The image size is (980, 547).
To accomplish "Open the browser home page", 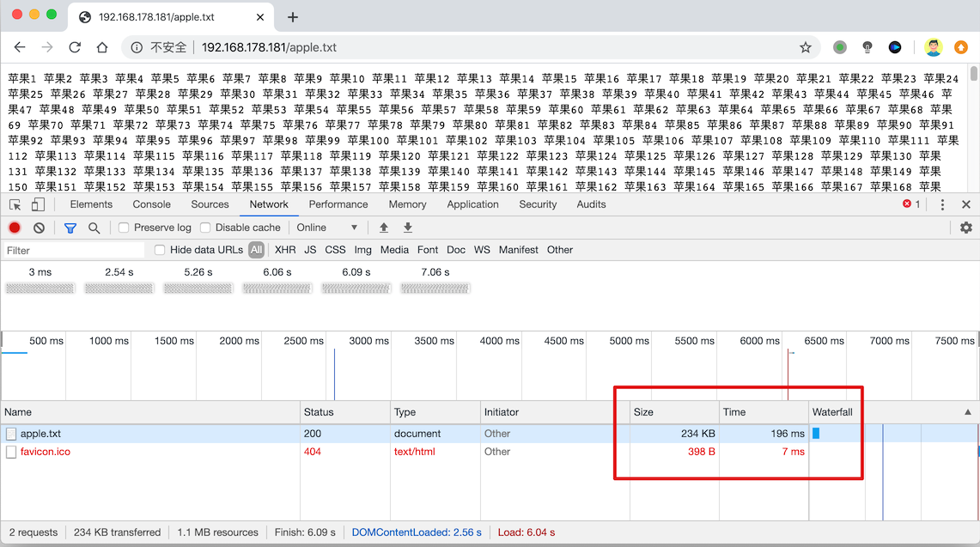I will tap(102, 47).
